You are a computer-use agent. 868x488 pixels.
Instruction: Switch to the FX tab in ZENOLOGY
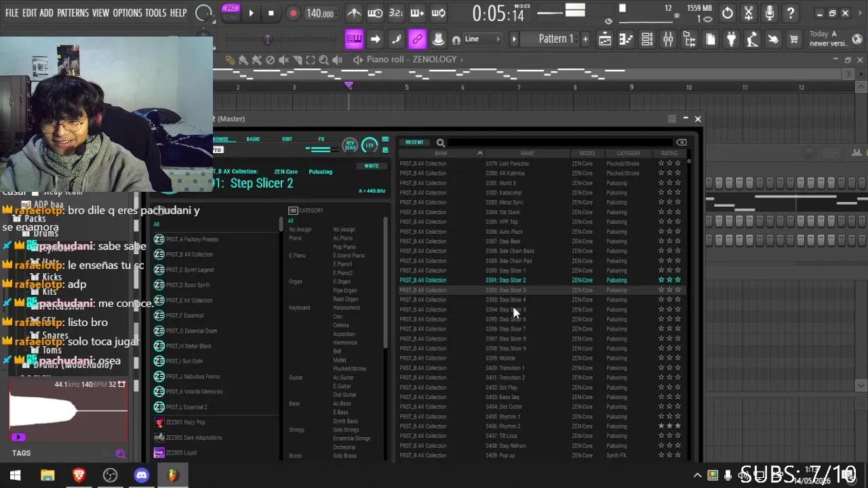pos(321,139)
